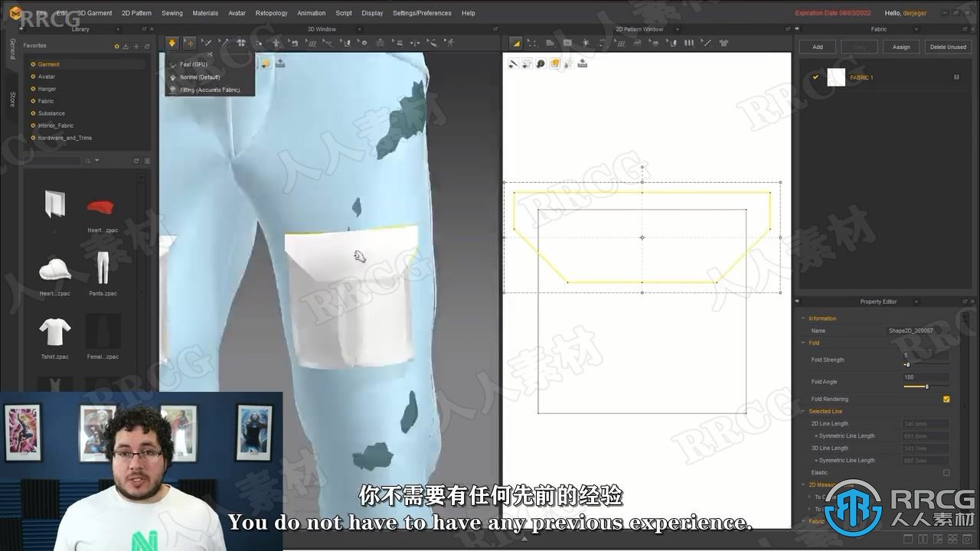Open the search filter dropdown in Library
Image resolution: width=980 pixels, height=551 pixels.
click(x=97, y=161)
